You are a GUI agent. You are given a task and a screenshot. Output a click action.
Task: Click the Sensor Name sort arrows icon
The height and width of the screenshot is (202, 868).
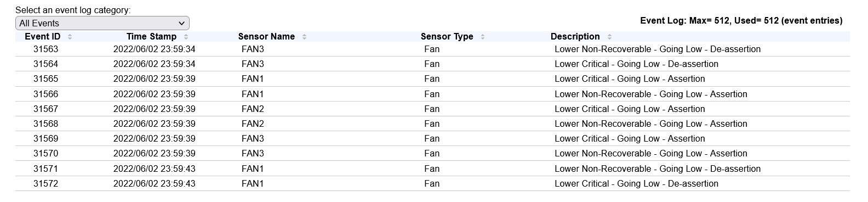point(304,37)
